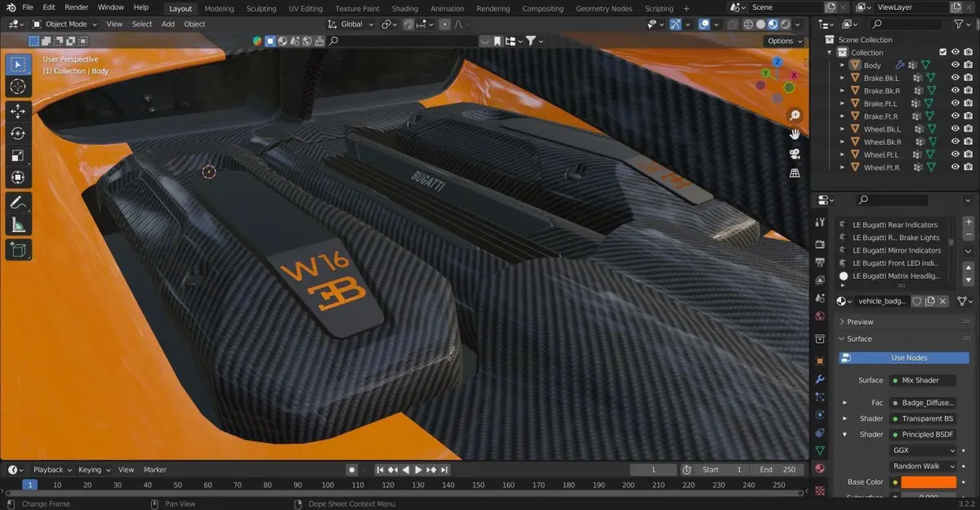This screenshot has height=510, width=980.
Task: Toggle auto keying record button
Action: [x=352, y=470]
